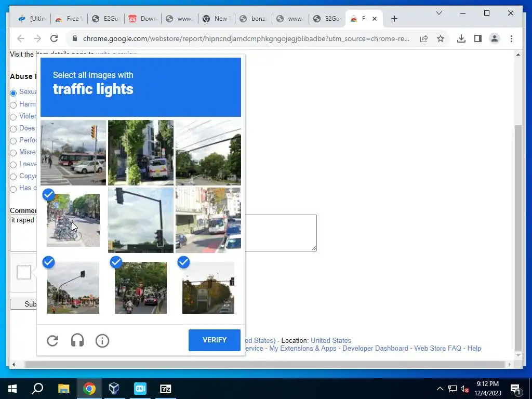Switch to the Down tab
The image size is (532, 399).
pyautogui.click(x=143, y=19)
